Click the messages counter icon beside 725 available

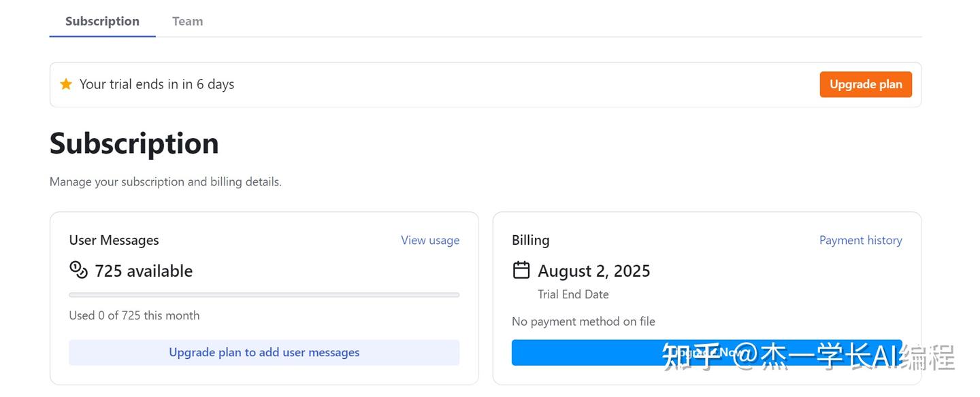(x=78, y=270)
